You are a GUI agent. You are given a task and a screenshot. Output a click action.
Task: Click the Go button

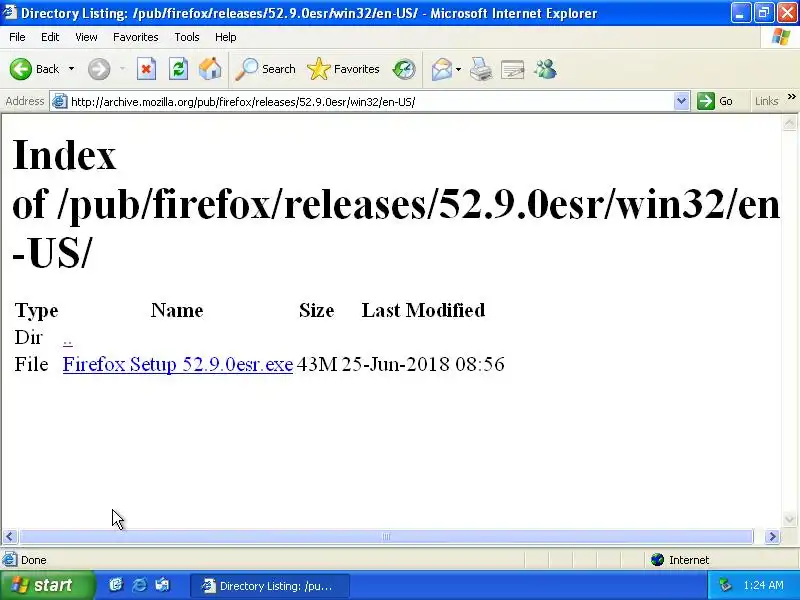(715, 101)
